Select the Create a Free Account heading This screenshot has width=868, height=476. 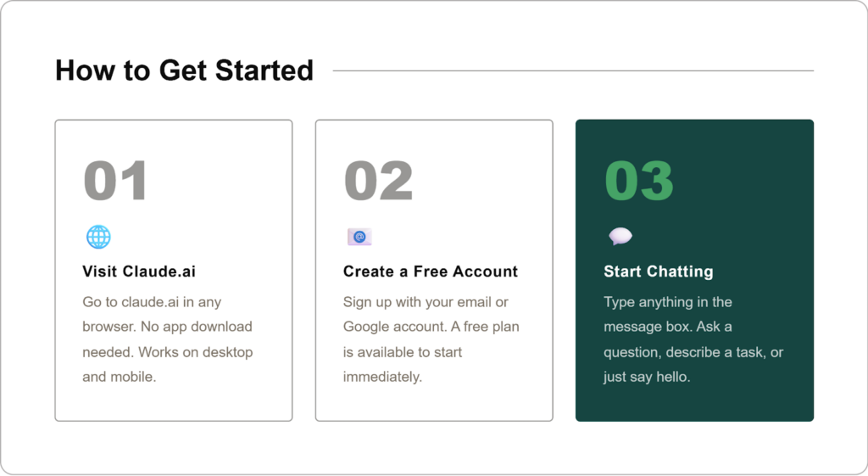pos(430,272)
